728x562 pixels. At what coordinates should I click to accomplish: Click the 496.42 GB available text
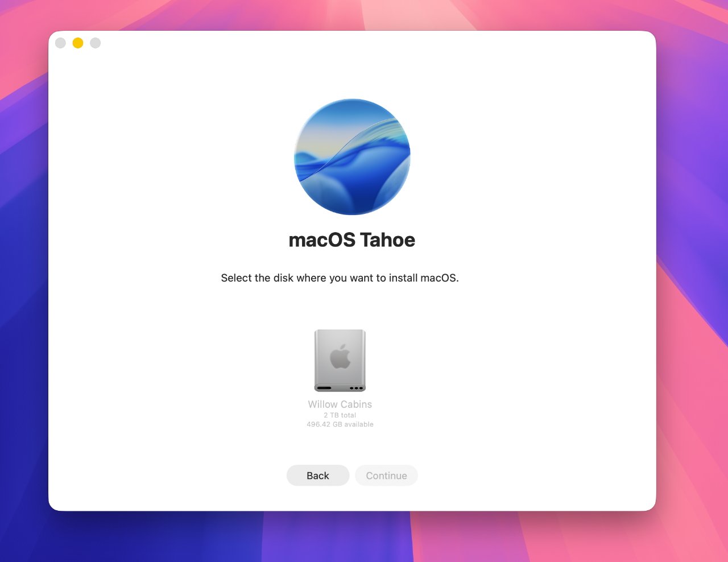(x=340, y=424)
